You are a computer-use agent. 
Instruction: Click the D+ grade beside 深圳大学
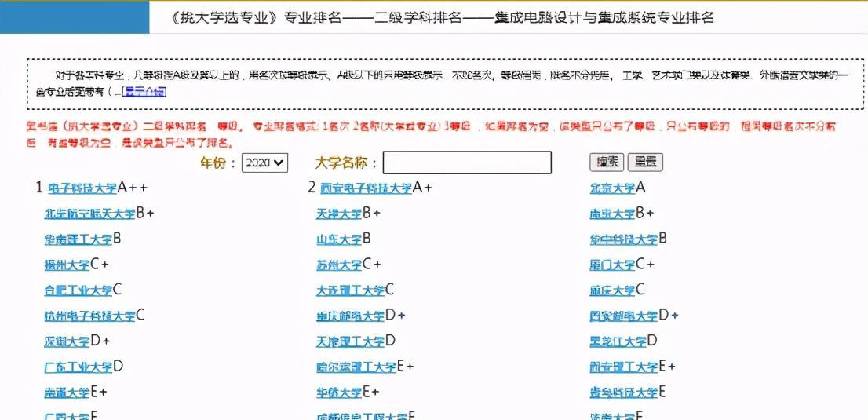point(100,341)
